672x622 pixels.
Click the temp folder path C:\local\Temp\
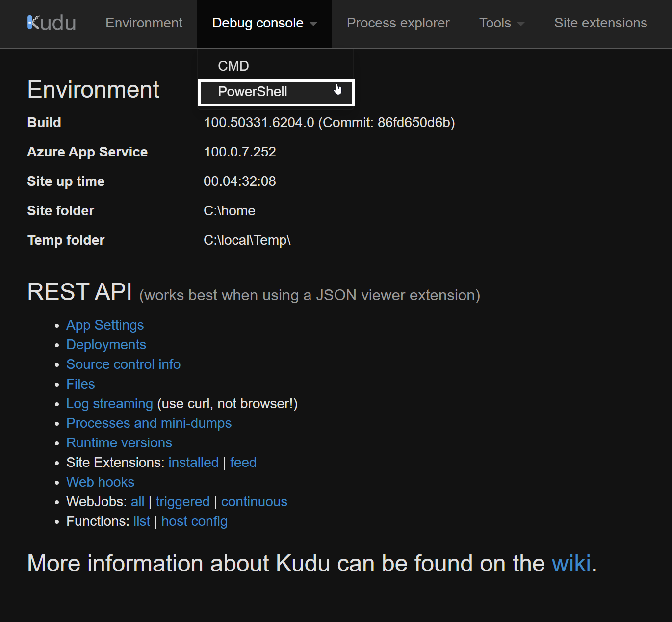tap(247, 240)
